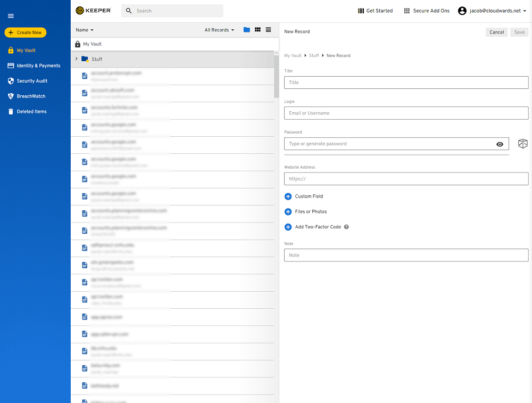Click the password strength bar

(396, 155)
